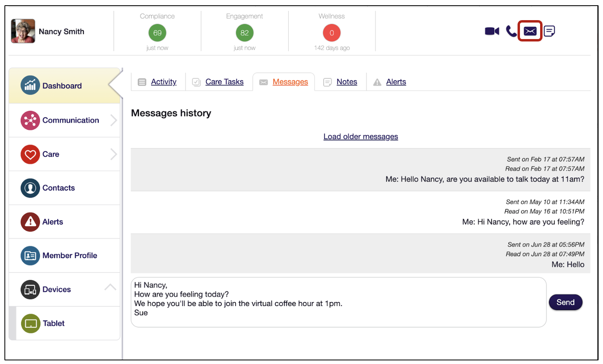Switch to the Care Tasks tab

tap(225, 82)
